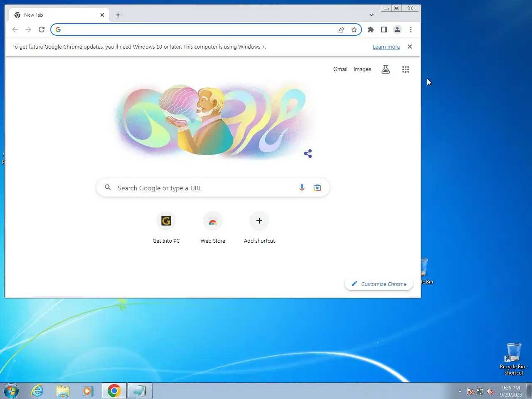Toggle the Chrome side panel
Viewport: 532px width, 399px height.
384,30
